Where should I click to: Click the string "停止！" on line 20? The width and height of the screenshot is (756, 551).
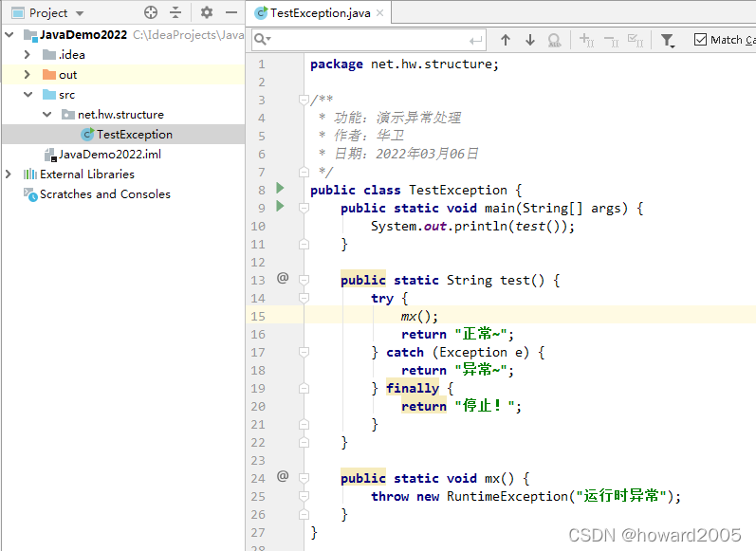484,406
